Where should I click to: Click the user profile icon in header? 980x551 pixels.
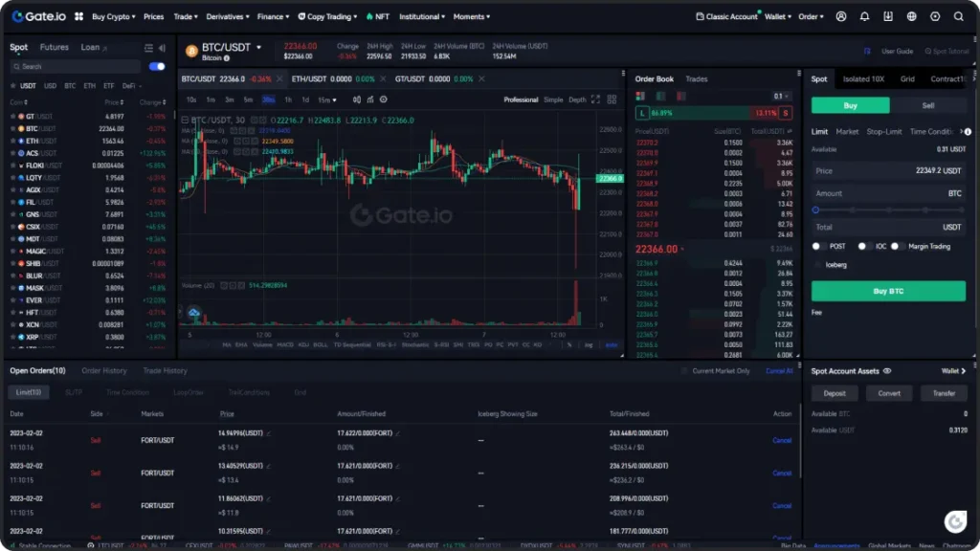[x=841, y=16]
